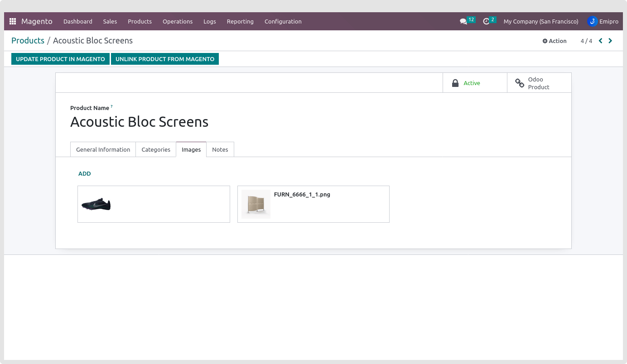Screen dimensions: 627x364
Task: Click the Odoo Product link icon
Action: coord(520,83)
